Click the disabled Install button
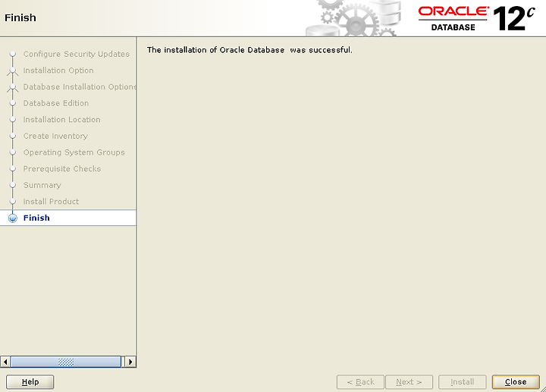The width and height of the screenshot is (546, 392). [462, 382]
